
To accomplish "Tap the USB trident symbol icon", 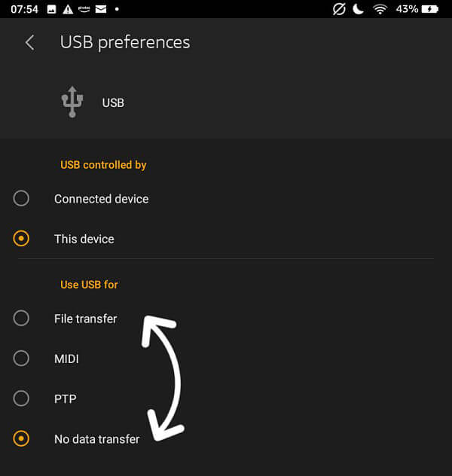I will (72, 102).
